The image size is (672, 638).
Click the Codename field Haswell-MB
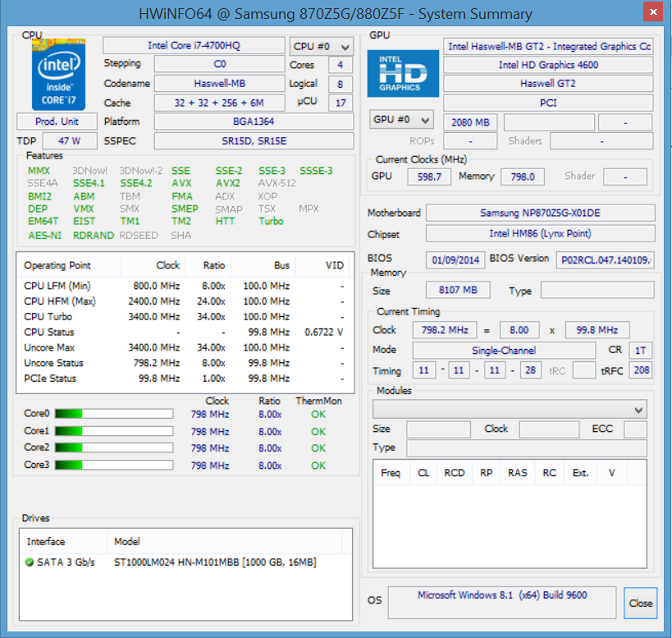coord(219,83)
